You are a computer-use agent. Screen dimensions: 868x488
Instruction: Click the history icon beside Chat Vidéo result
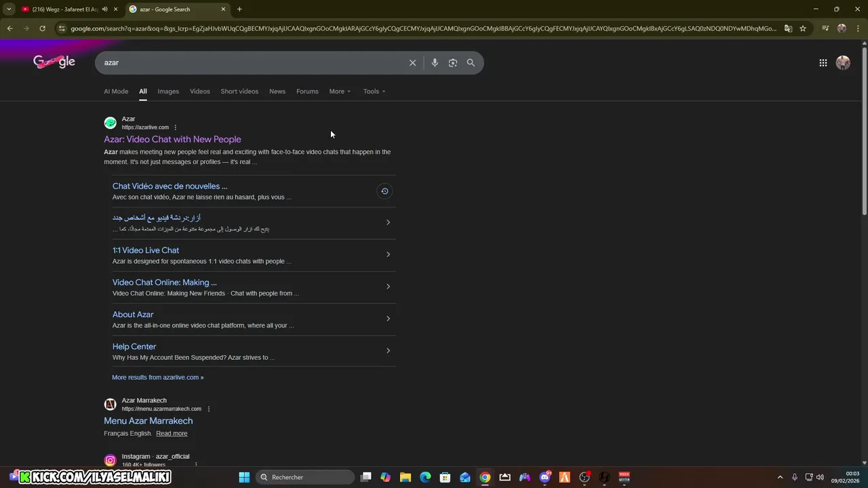coord(384,191)
